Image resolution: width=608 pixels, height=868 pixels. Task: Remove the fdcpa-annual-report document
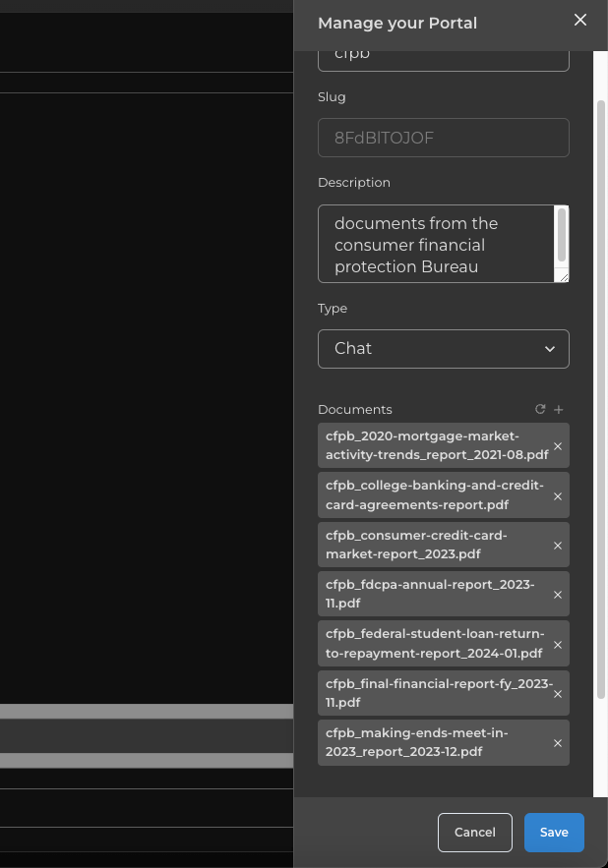[558, 595]
